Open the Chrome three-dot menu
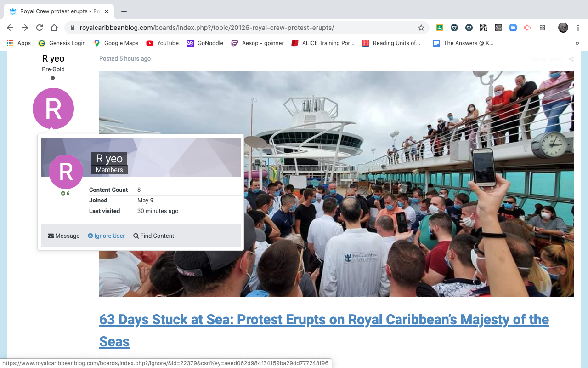The height and width of the screenshot is (368, 588). pos(578,28)
